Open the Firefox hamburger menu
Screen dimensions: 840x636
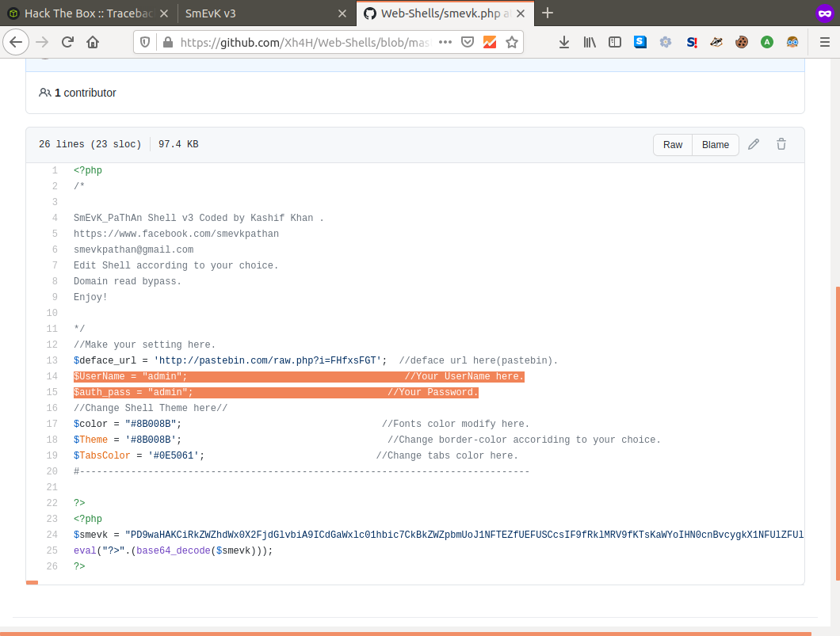click(x=825, y=42)
